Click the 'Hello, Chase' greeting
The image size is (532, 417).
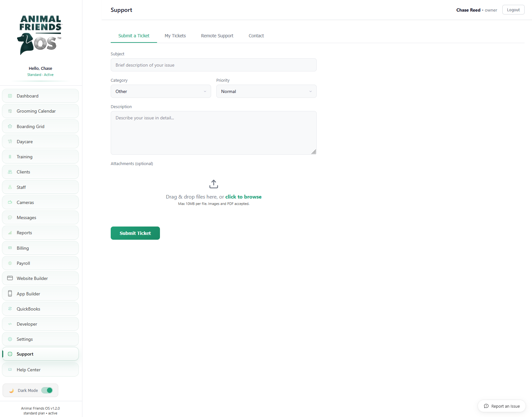click(40, 68)
